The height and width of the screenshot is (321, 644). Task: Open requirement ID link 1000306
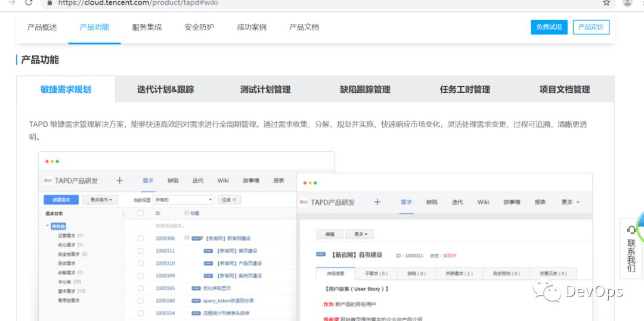coord(165,238)
